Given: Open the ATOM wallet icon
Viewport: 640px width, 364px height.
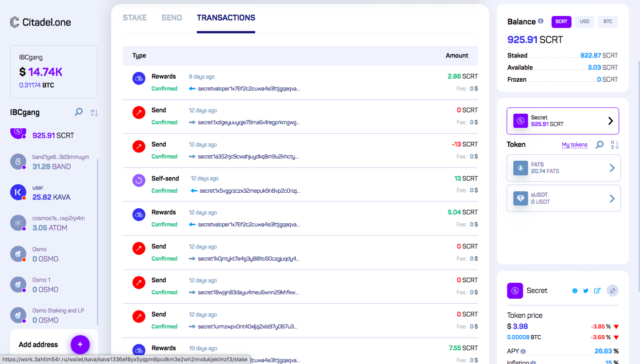Looking at the screenshot, I should pos(18,223).
